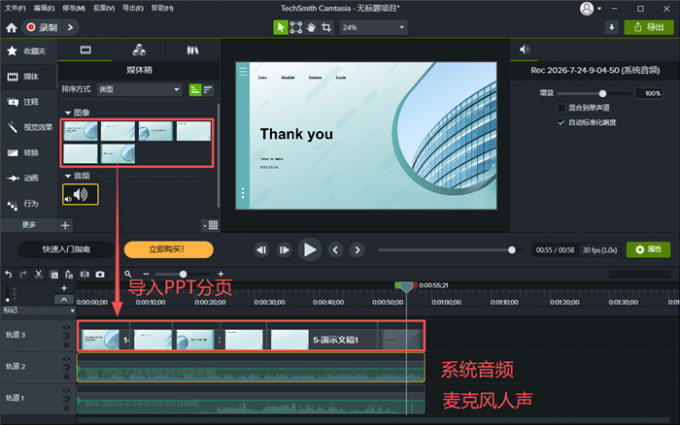
Task: Collapse tracks panel with up chevron
Action: pyautogui.click(x=64, y=300)
